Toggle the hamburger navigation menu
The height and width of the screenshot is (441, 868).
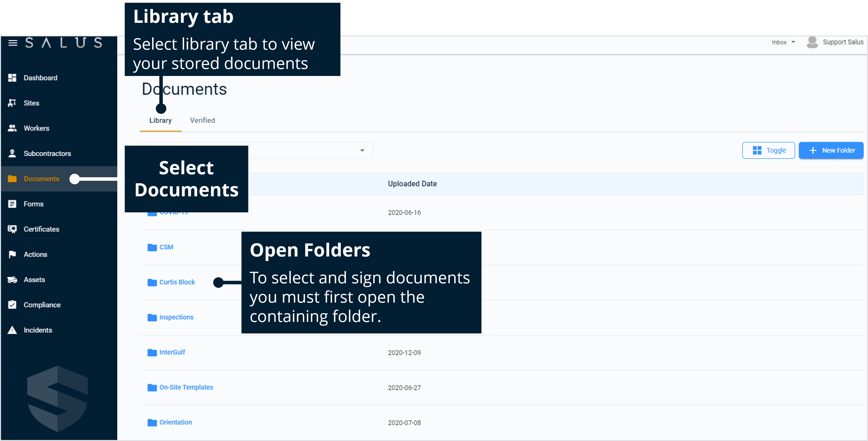[13, 42]
